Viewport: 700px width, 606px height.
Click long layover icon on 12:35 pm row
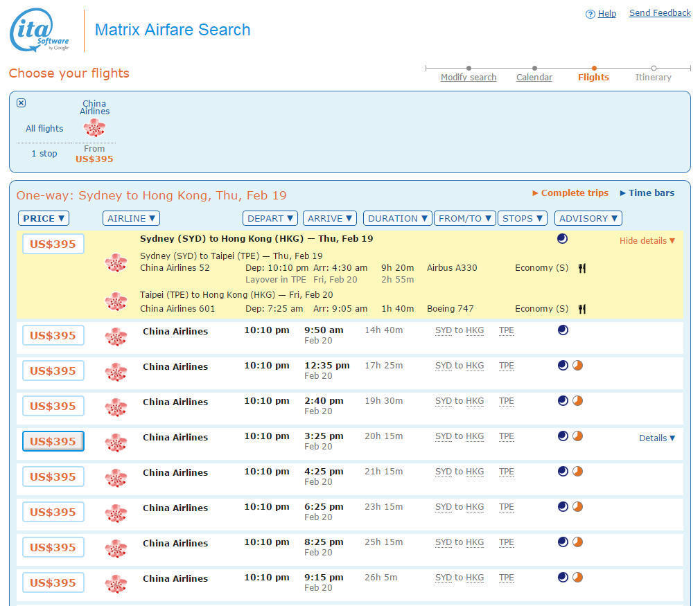[x=578, y=366]
